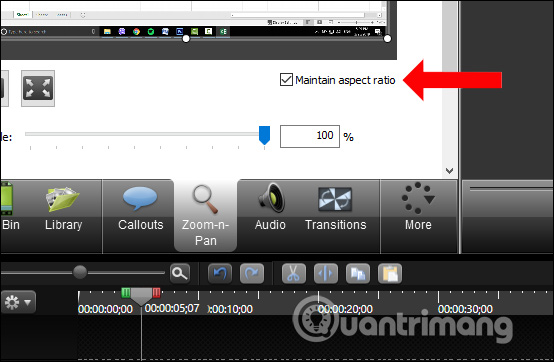Open the timeline gear settings dropdown

click(x=18, y=302)
